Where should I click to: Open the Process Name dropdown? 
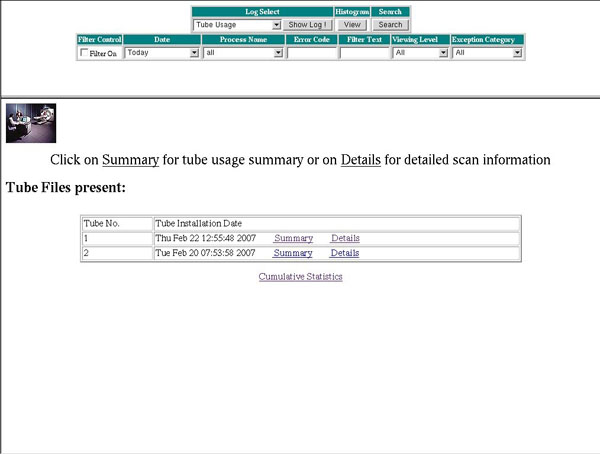coord(243,53)
